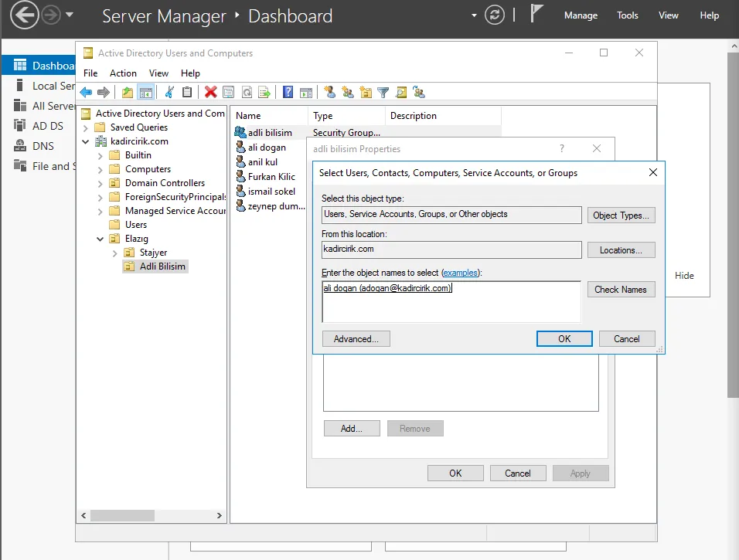
Task: Click Cancel in adli bilisim Properties
Action: point(518,473)
